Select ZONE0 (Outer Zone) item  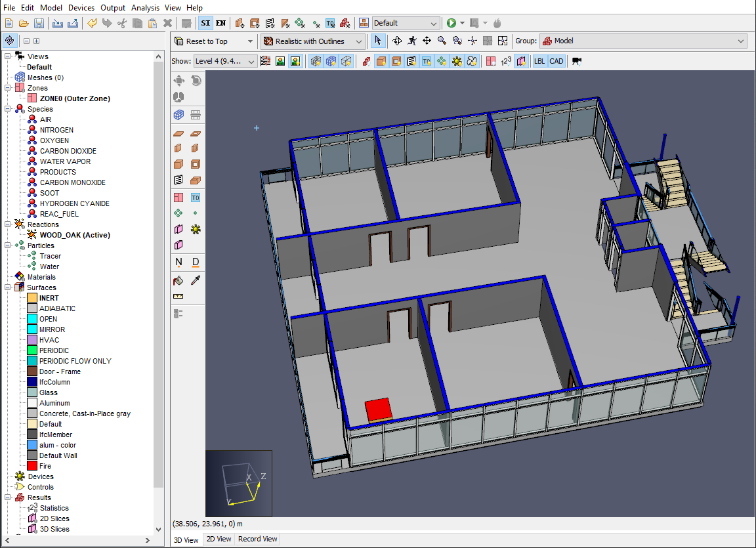(75, 98)
